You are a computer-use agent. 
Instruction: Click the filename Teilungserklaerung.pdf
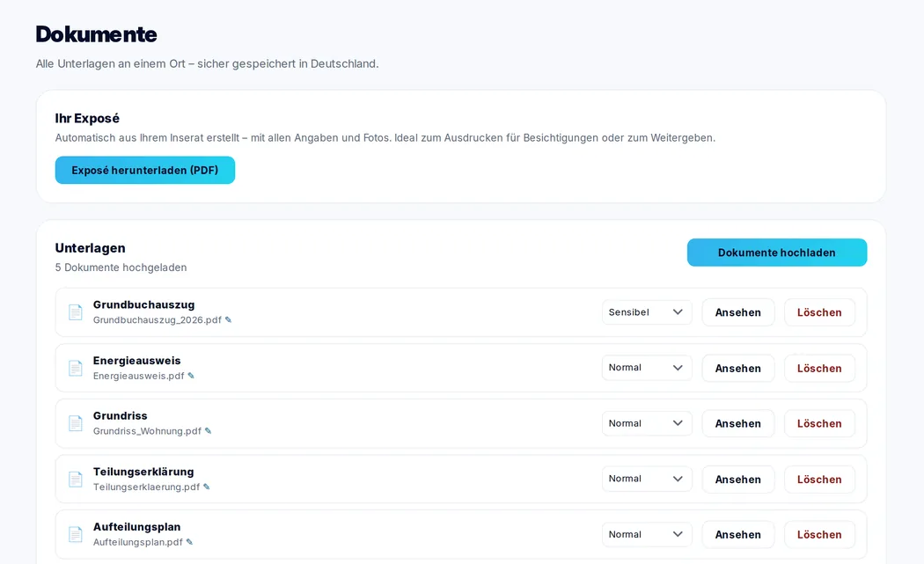147,487
